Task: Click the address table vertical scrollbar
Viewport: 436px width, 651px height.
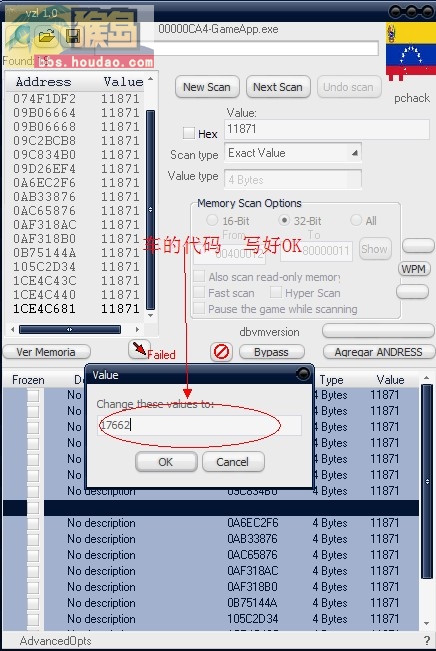Action: click(427, 481)
